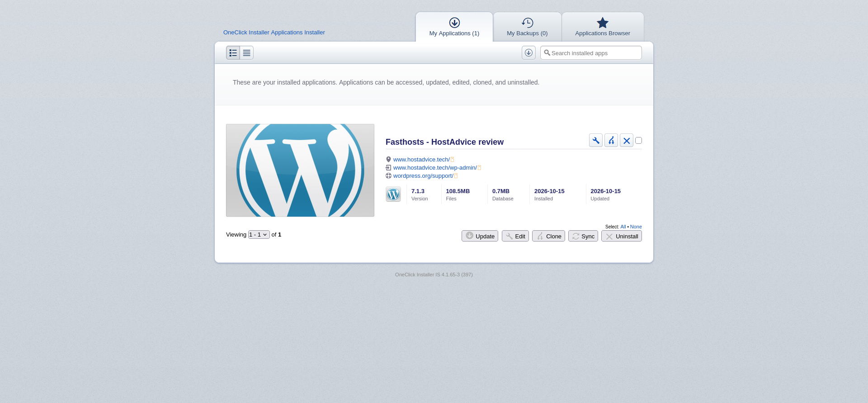Tick the Fasthosts application checkbox

(638, 140)
